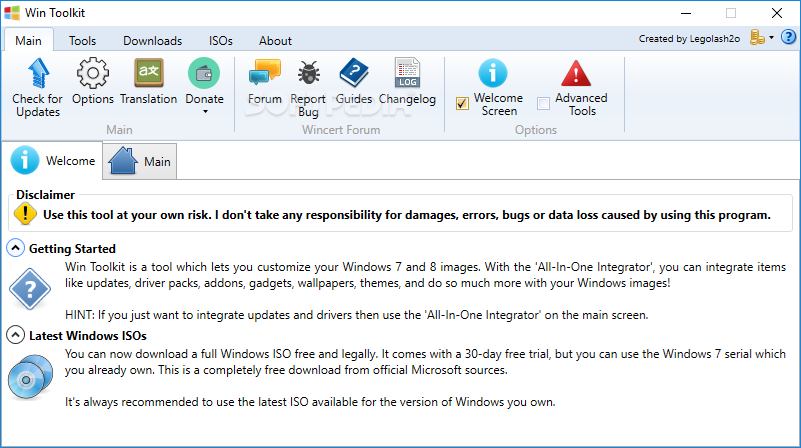801x448 pixels.
Task: Minimize the Win Toolkit window
Action: point(686,13)
